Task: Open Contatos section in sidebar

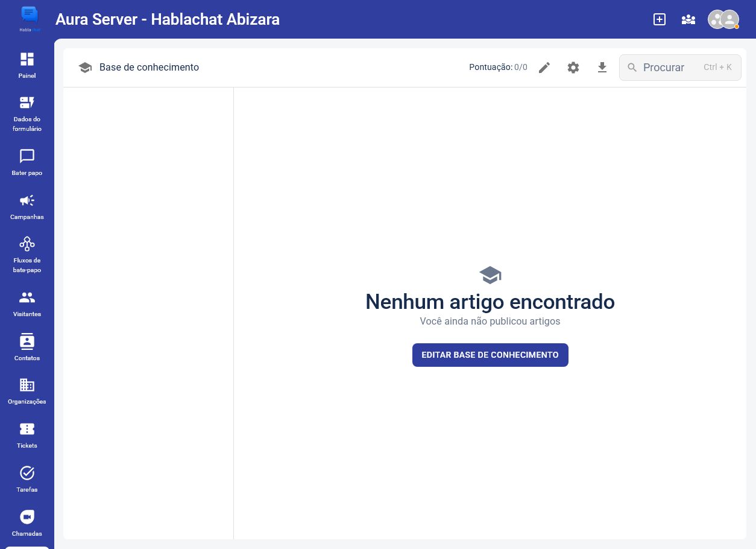Action: pyautogui.click(x=27, y=347)
